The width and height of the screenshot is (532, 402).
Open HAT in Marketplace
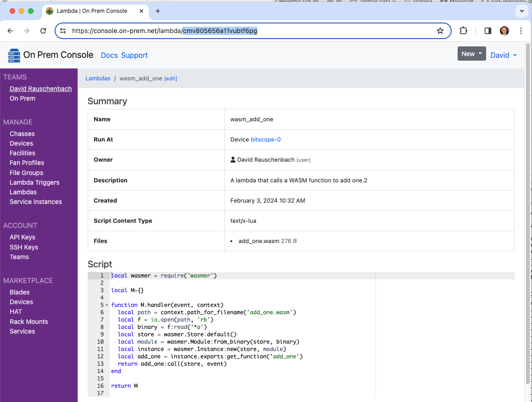point(16,311)
